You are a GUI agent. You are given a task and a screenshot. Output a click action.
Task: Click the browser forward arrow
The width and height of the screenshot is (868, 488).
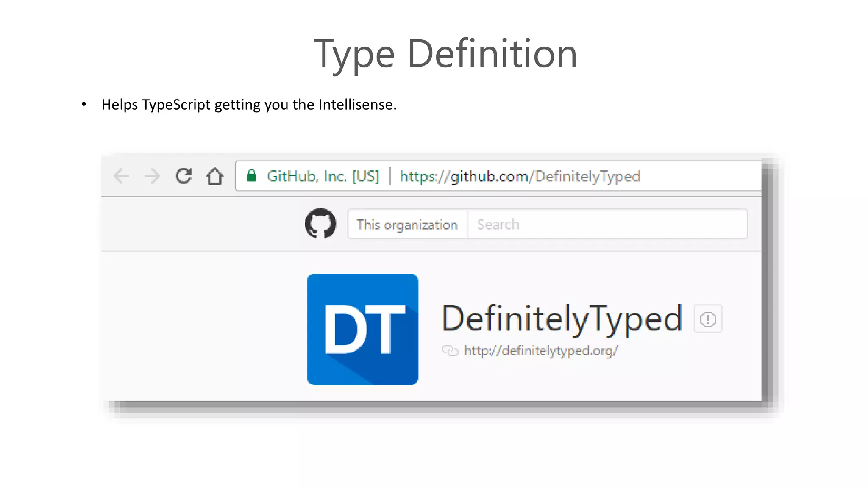tap(152, 176)
